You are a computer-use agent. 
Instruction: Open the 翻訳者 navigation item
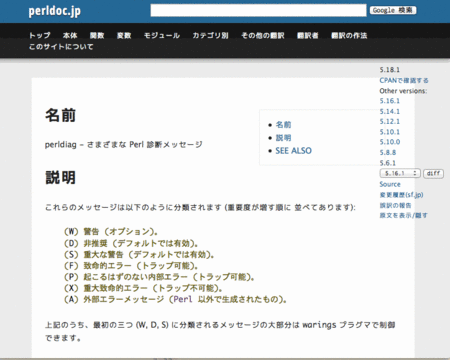307,35
